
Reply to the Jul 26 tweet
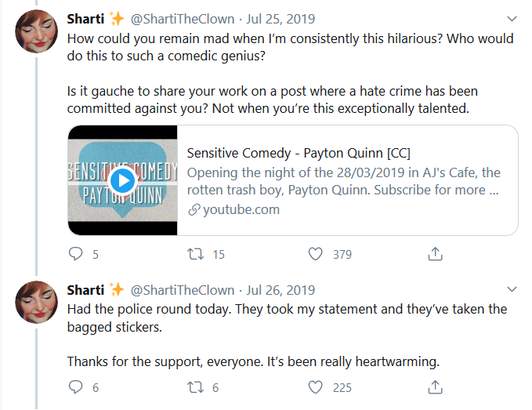pos(76,387)
